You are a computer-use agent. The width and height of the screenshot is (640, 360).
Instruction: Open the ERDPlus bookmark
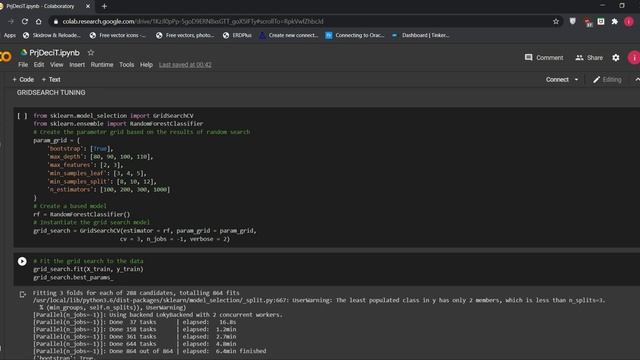237,36
